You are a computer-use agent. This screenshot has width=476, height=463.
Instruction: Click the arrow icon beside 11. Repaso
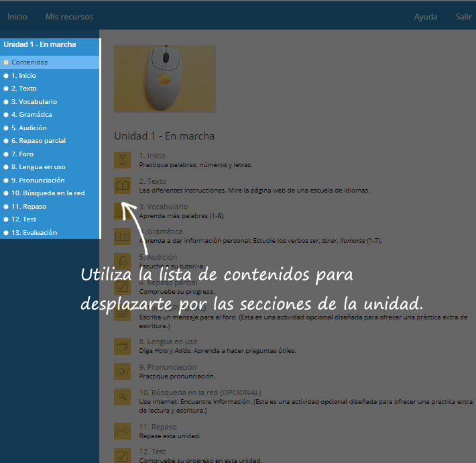coord(122,431)
